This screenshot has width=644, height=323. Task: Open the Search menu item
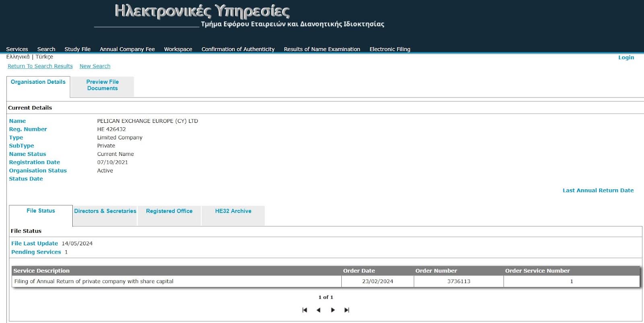(x=46, y=49)
